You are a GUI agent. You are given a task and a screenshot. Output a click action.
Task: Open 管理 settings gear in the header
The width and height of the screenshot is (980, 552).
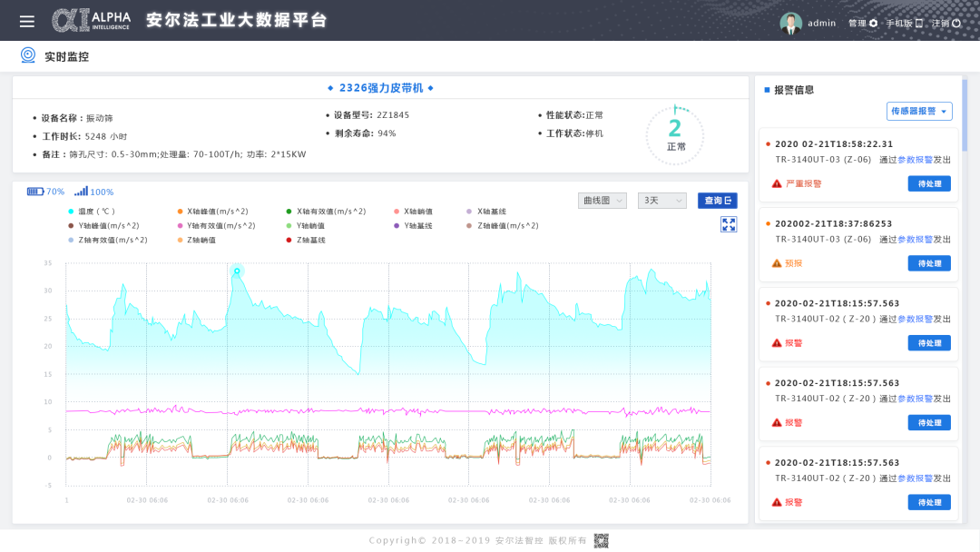(873, 24)
